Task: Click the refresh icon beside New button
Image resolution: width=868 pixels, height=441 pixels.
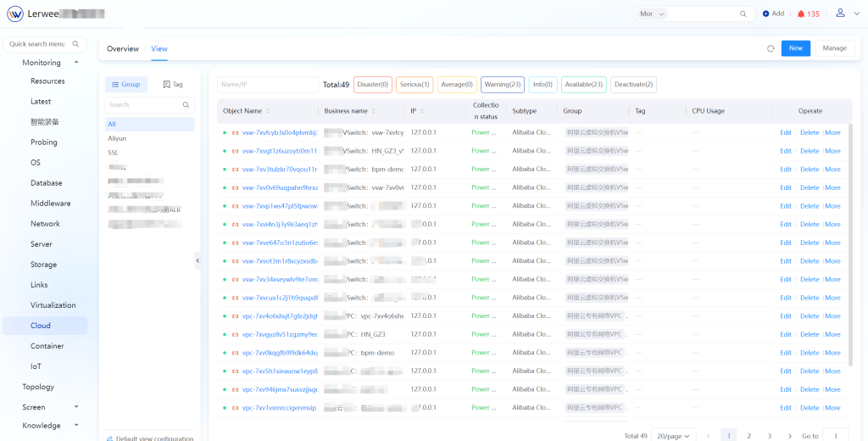Action: (x=771, y=48)
